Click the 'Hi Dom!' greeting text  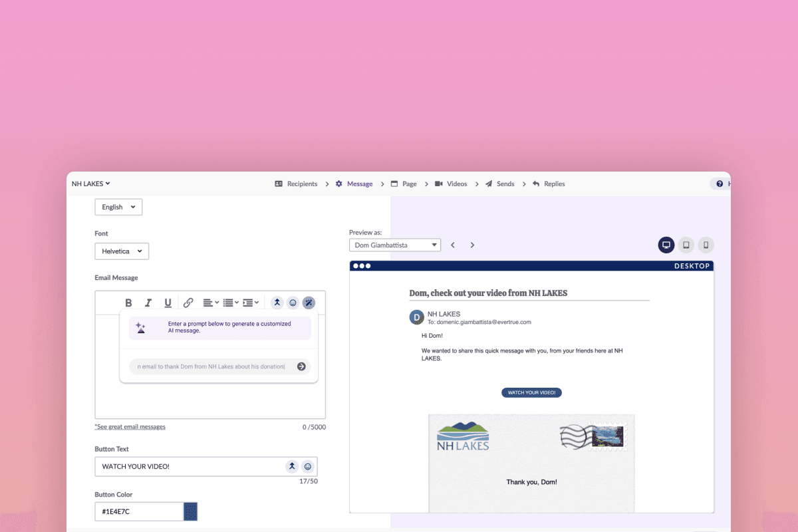coord(432,336)
